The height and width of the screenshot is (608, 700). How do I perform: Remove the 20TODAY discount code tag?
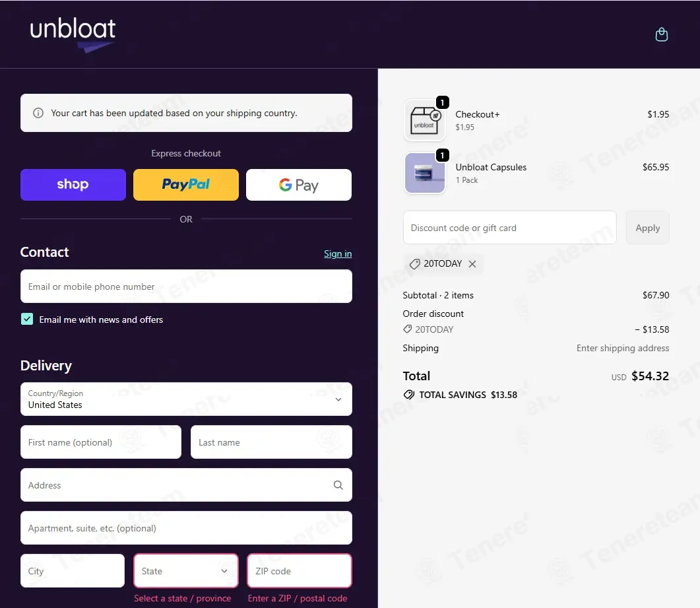click(472, 264)
